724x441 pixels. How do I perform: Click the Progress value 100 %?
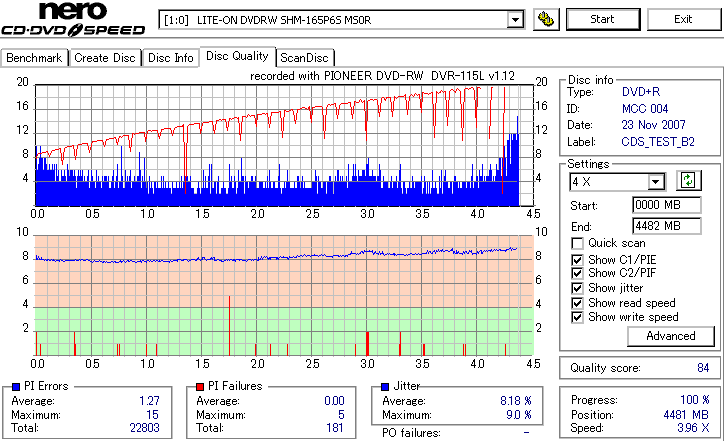695,400
